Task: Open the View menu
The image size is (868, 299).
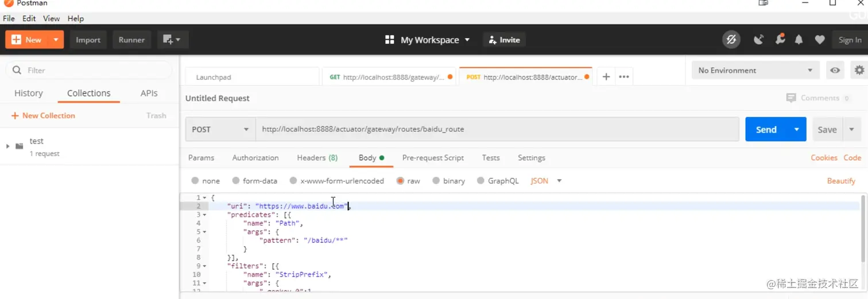Action: [x=51, y=18]
